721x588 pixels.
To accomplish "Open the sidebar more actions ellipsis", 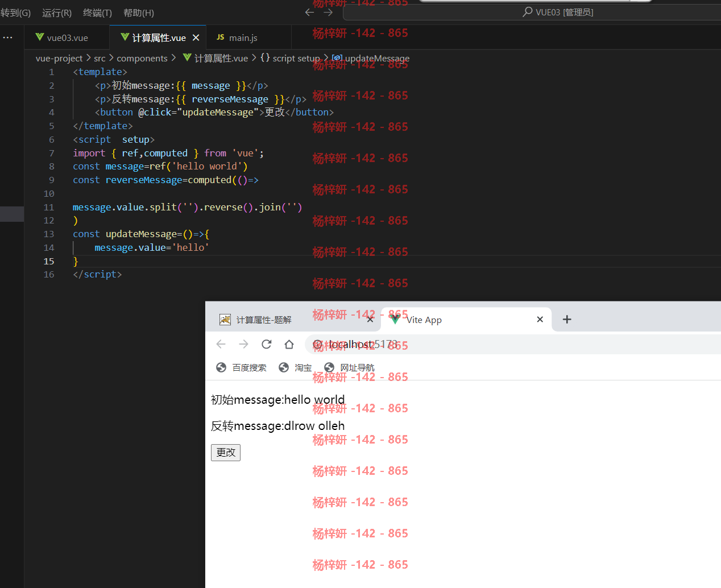I will 7,38.
